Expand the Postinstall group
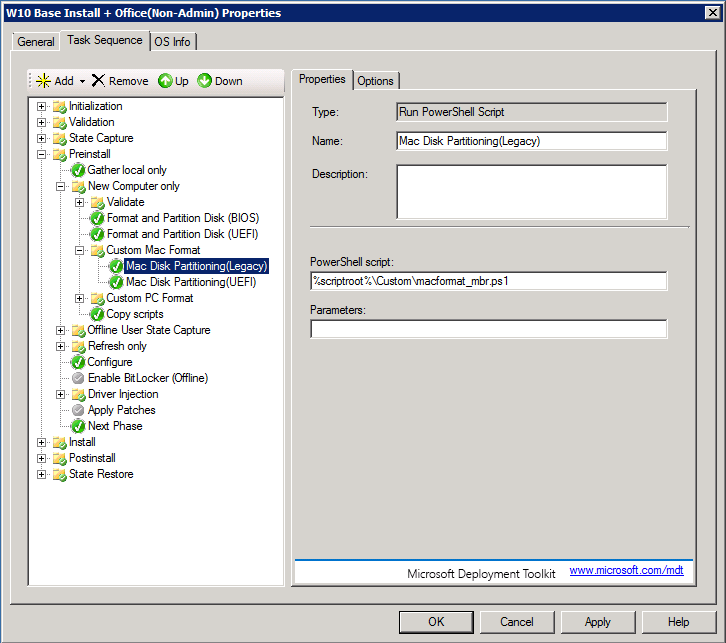This screenshot has width=726, height=643. click(x=41, y=459)
